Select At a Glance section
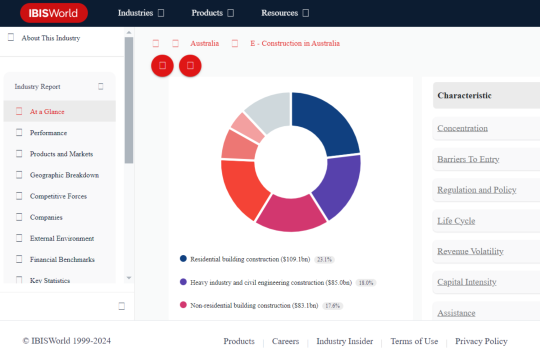This screenshot has height=360, width=540. click(47, 112)
